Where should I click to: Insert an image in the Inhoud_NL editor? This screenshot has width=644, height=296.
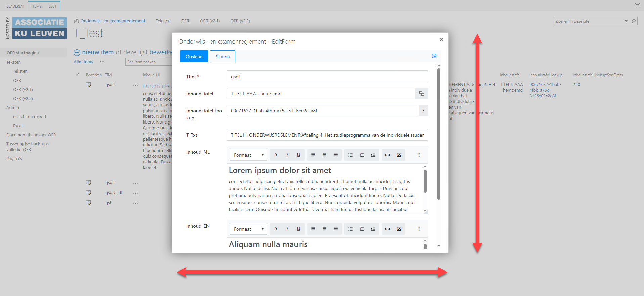pos(399,155)
